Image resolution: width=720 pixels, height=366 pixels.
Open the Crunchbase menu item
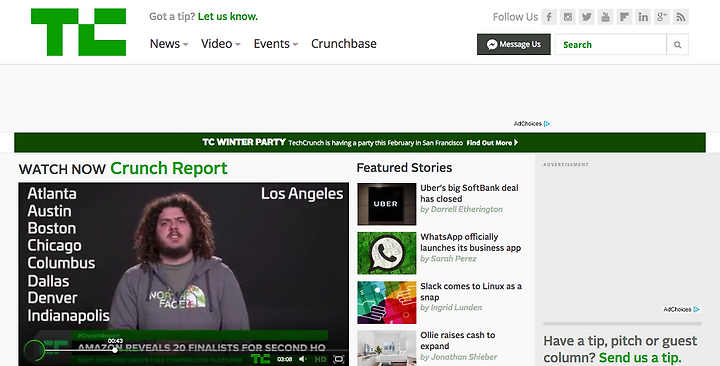(344, 44)
